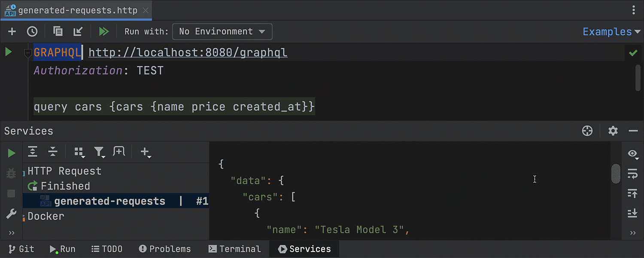This screenshot has width=644, height=258.
Task: Open the Filter dropdown in Services
Action: tap(99, 151)
